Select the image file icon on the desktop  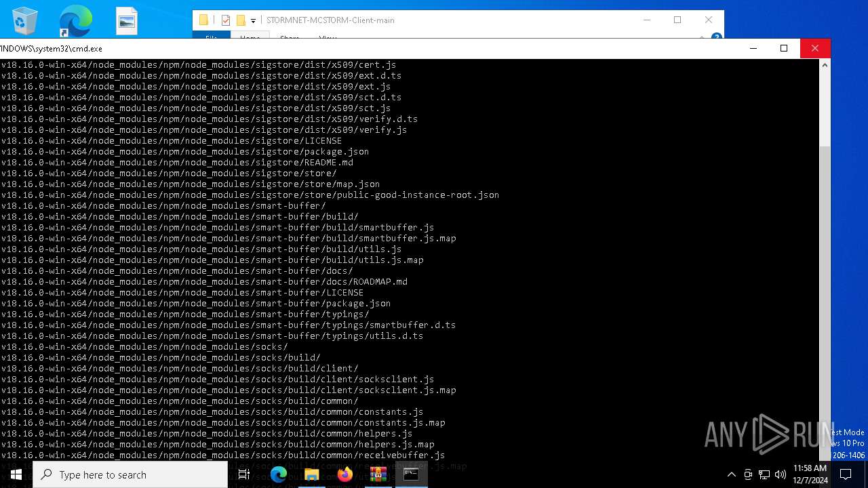pos(127,21)
